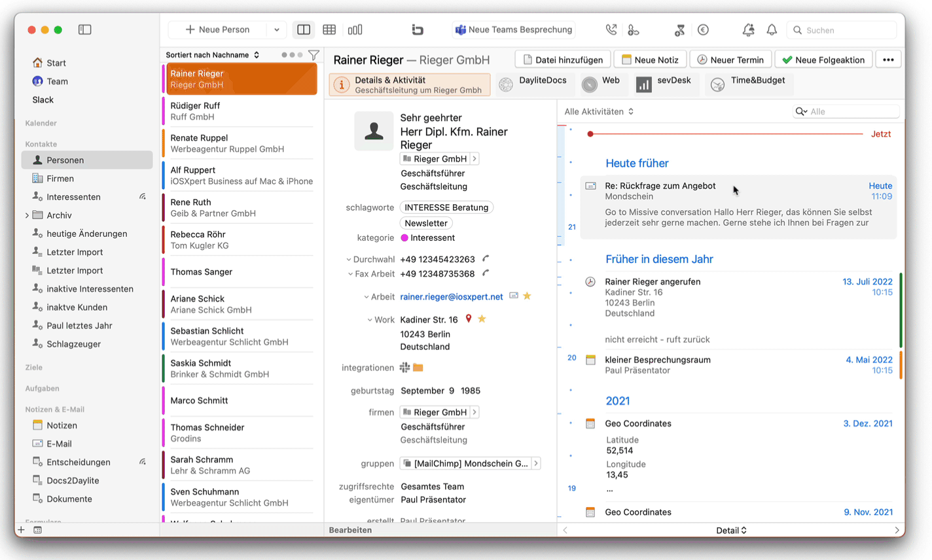Click the Slack integration icon
The image size is (932, 560).
pyautogui.click(x=404, y=368)
